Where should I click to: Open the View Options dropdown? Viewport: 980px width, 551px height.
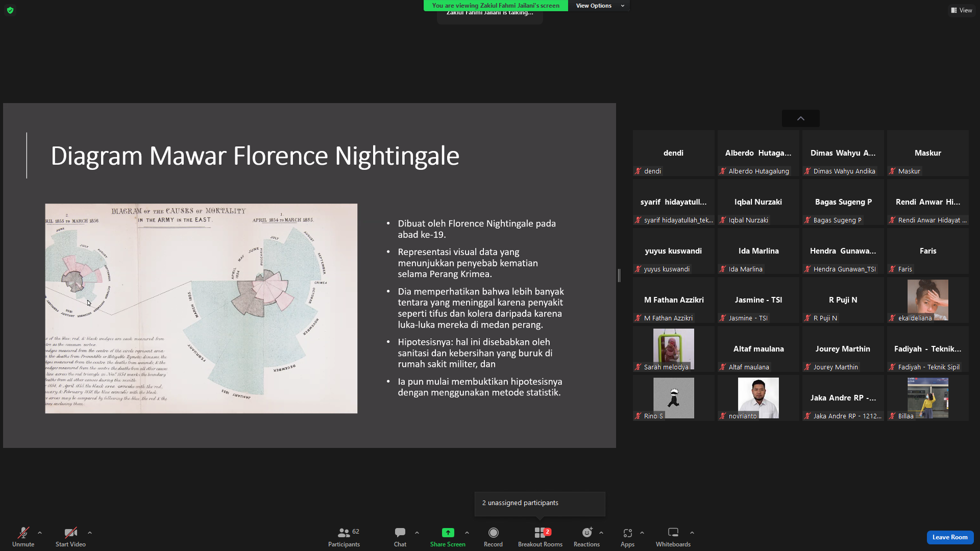(599, 6)
